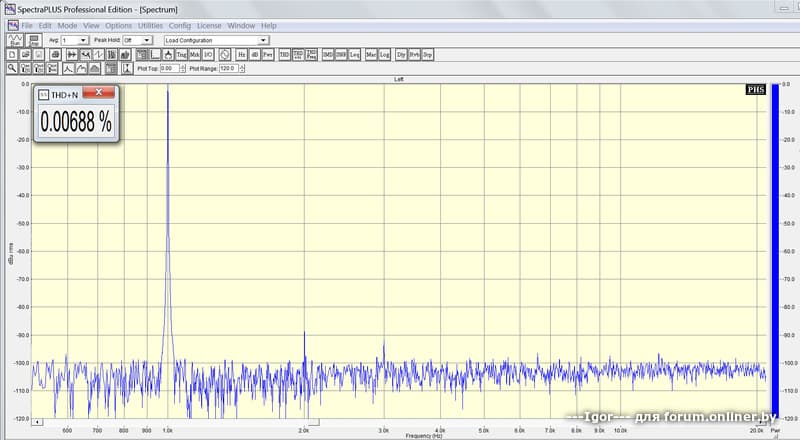Screen dimensions: 800x440
Task: Click the Print toolbar icon
Action: pos(56,54)
